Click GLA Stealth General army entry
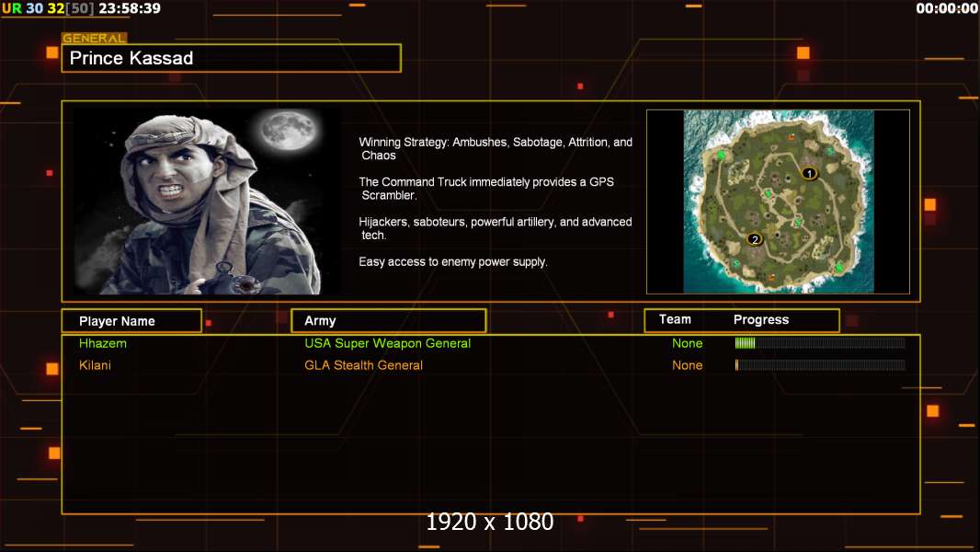Screen dimensions: 980x552 (363, 365)
